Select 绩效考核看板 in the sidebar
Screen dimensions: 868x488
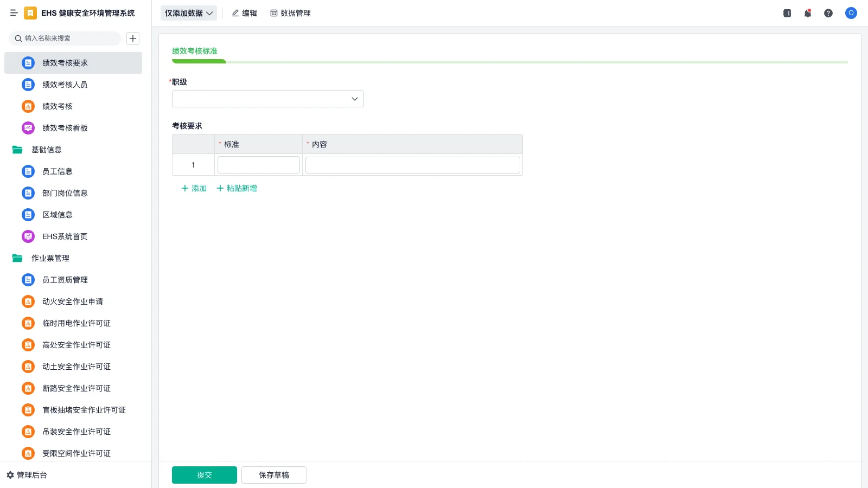65,128
